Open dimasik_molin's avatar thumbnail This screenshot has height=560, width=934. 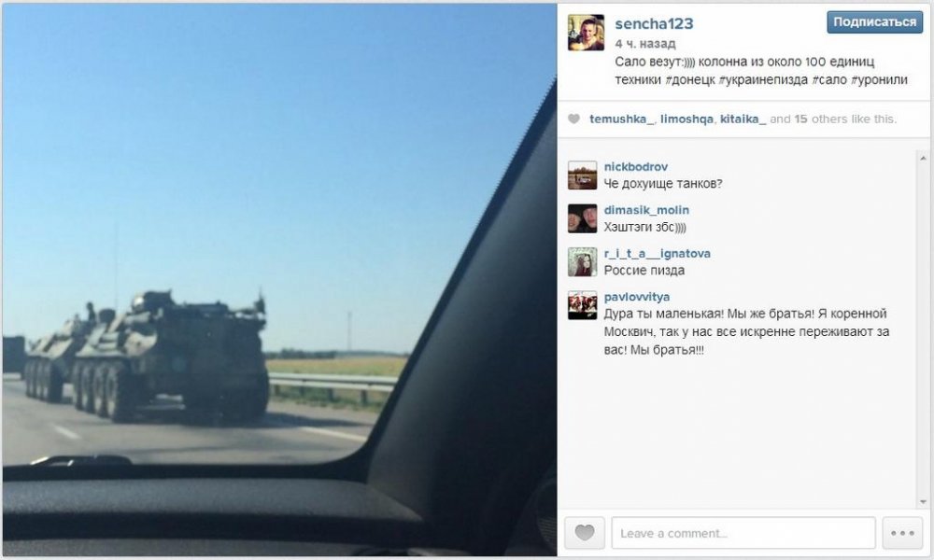[x=582, y=218]
